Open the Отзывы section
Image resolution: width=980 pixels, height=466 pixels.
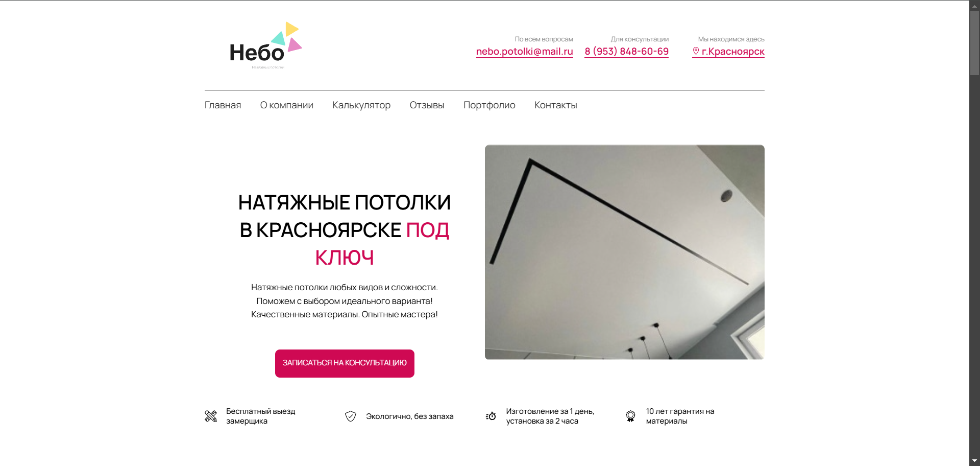[x=427, y=105]
